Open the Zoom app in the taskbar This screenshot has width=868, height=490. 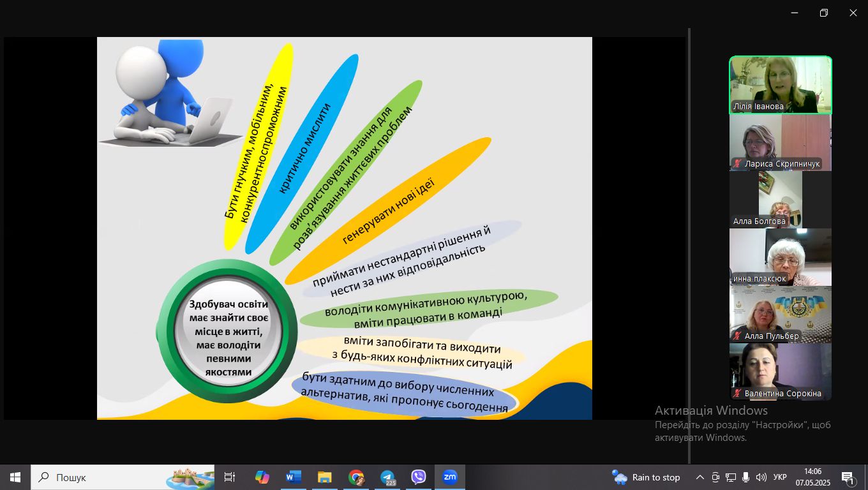tap(450, 477)
